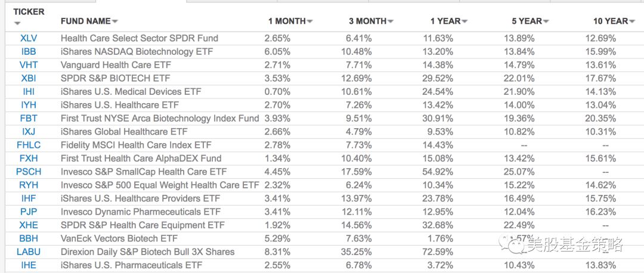The height and width of the screenshot is (273, 644).
Task: Click the Fidelity MSCI Health Care Index ETF name
Action: [x=136, y=145]
